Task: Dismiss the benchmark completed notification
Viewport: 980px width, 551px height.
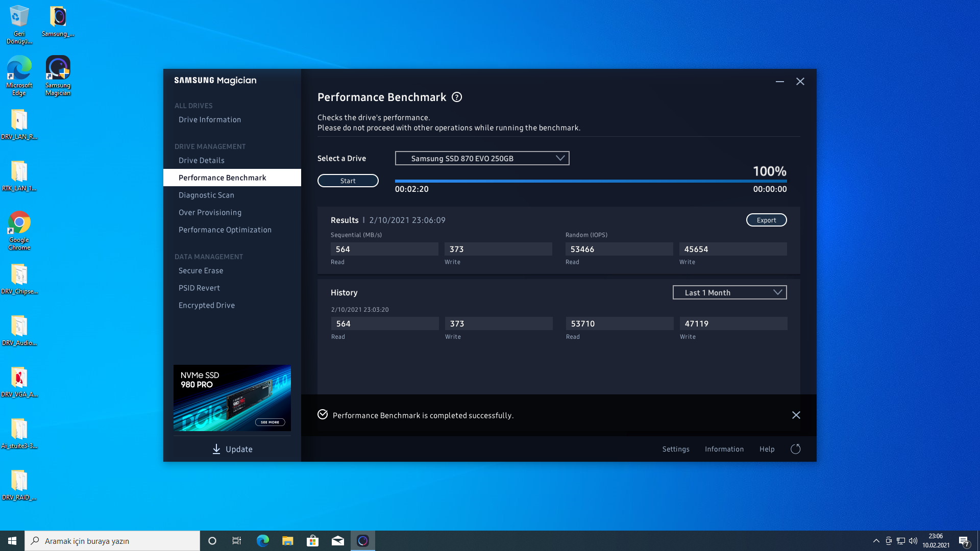Action: pyautogui.click(x=796, y=415)
